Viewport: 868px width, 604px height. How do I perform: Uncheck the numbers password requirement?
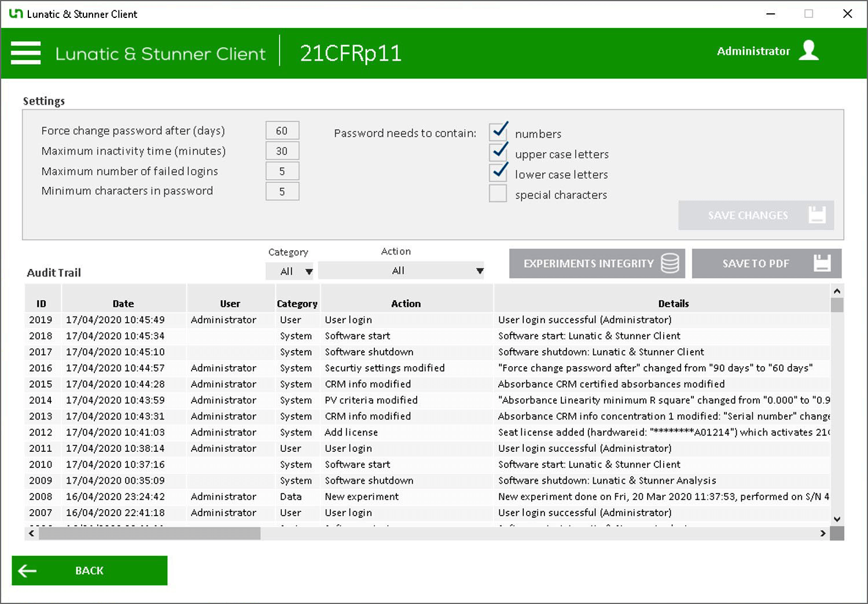tap(498, 132)
